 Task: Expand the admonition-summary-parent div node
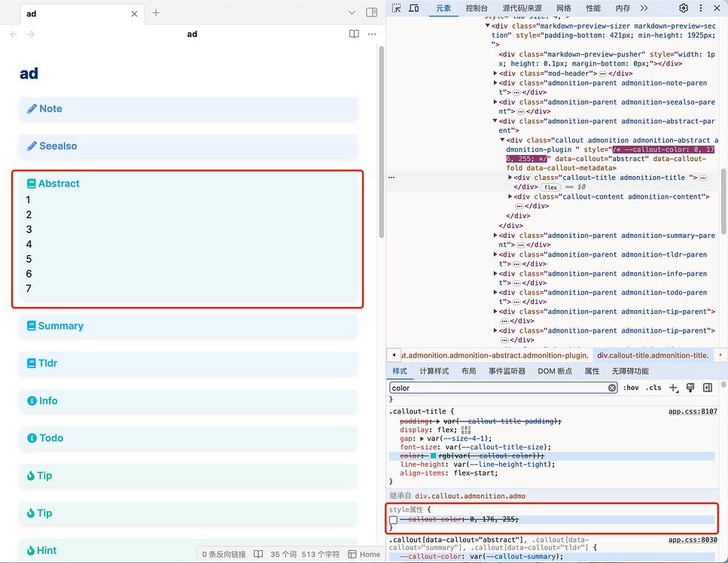(495, 236)
